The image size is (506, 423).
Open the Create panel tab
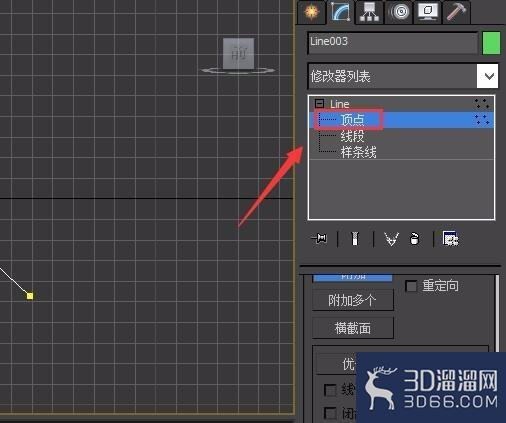311,12
